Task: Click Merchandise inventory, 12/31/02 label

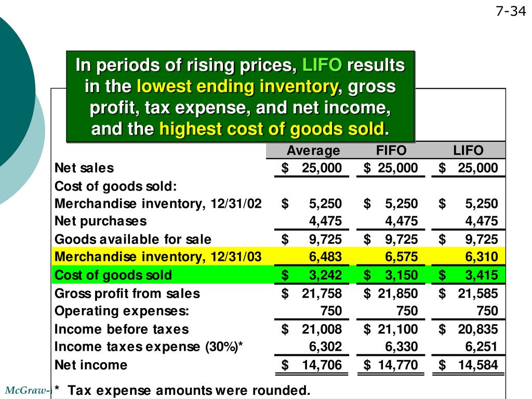Action: coord(158,204)
